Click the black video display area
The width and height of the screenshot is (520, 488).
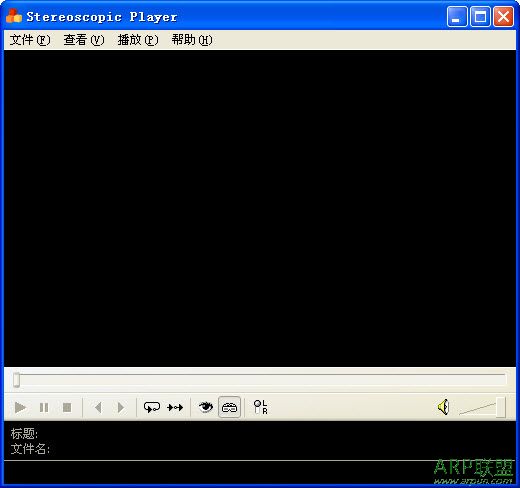tap(260, 208)
